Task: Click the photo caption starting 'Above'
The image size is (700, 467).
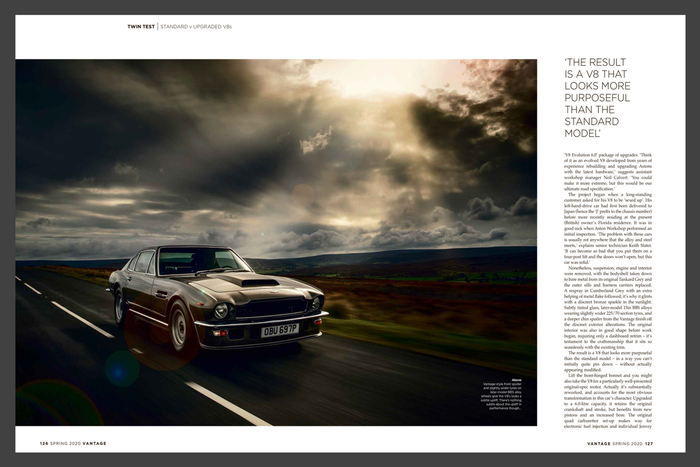Action: tap(501, 393)
